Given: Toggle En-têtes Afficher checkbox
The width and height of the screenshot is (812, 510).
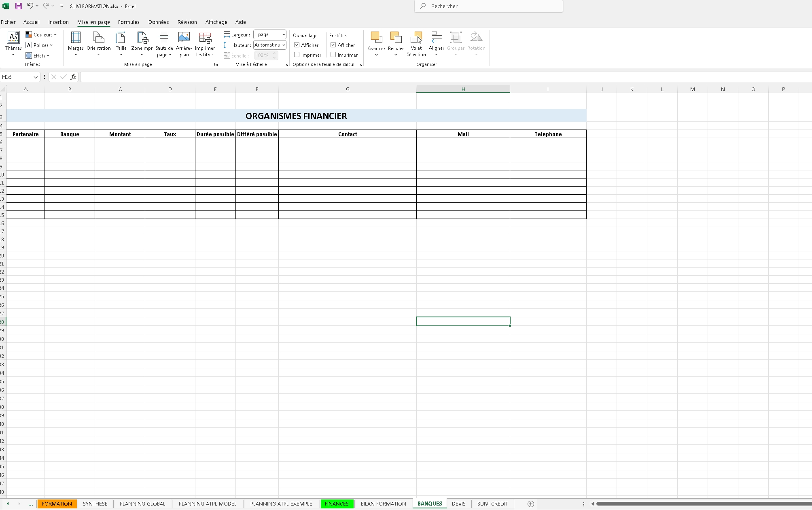Looking at the screenshot, I should pos(333,45).
